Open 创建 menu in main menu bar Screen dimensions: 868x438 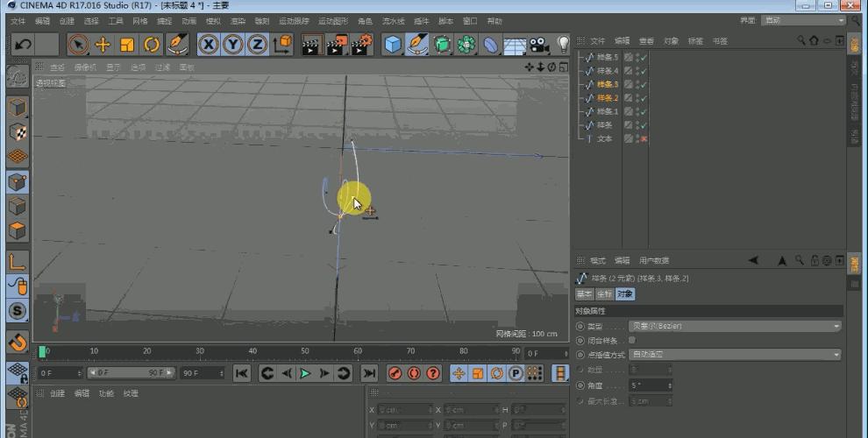click(67, 21)
